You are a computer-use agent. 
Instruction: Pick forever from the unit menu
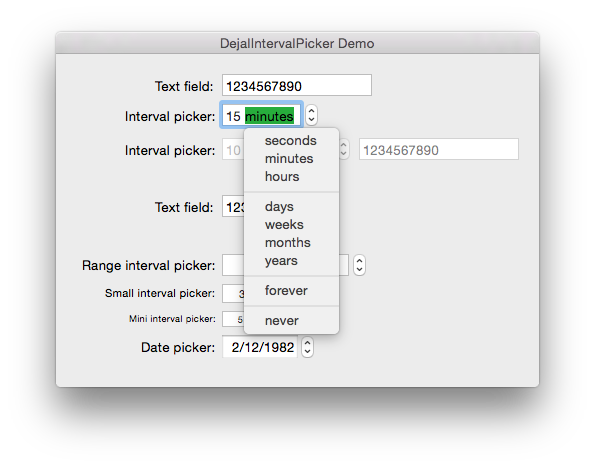tap(291, 291)
